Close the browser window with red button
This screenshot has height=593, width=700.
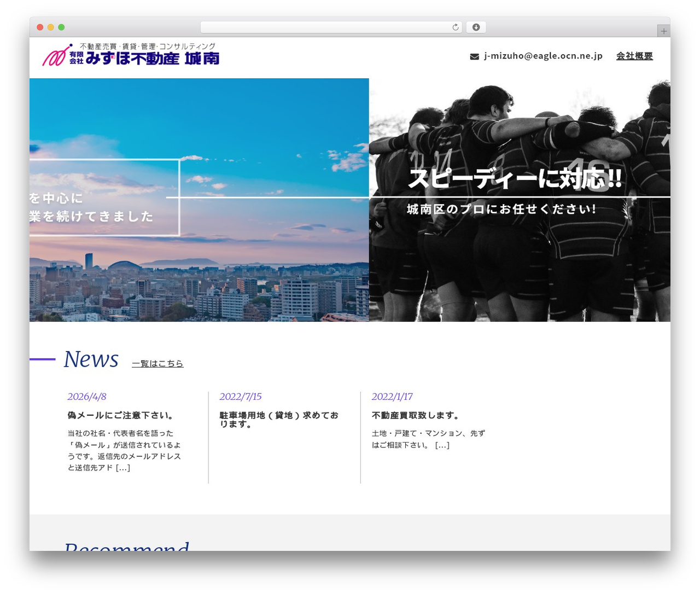click(x=40, y=27)
